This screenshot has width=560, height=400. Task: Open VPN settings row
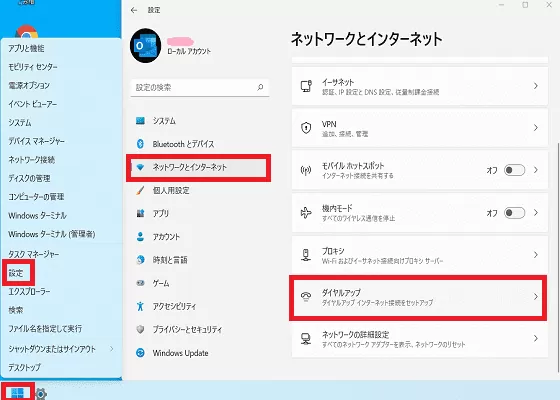[x=420, y=128]
